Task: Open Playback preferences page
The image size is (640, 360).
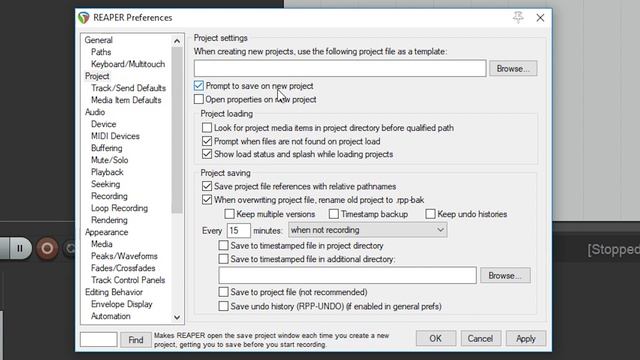Action: coord(107,172)
